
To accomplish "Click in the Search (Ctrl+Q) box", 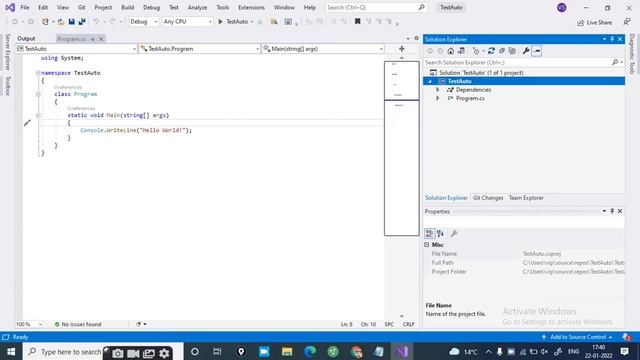I will tap(376, 7).
